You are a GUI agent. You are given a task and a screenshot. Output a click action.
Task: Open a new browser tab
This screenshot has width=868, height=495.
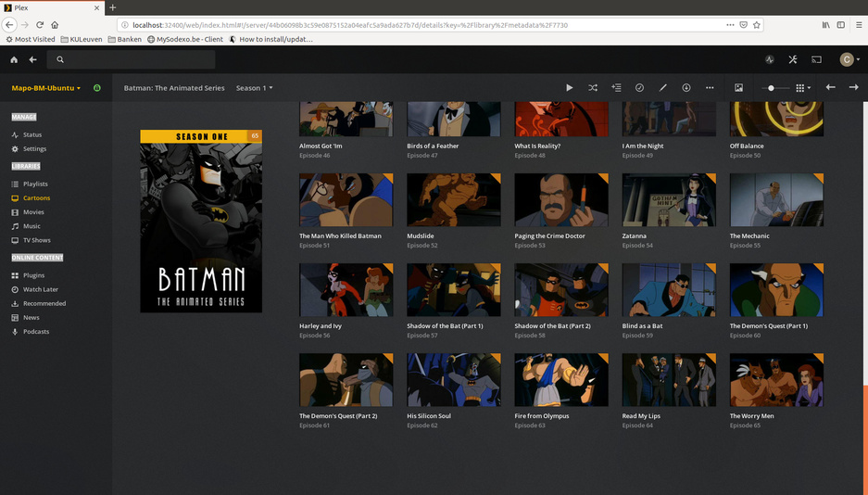tap(112, 7)
